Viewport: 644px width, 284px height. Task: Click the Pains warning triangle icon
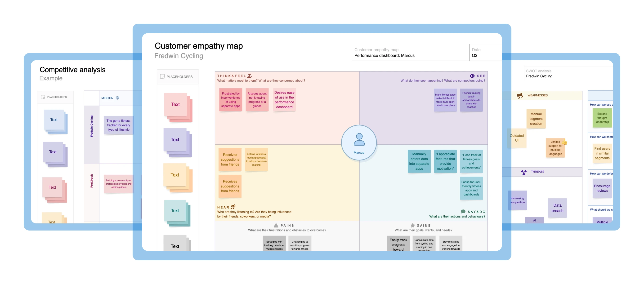click(x=276, y=225)
